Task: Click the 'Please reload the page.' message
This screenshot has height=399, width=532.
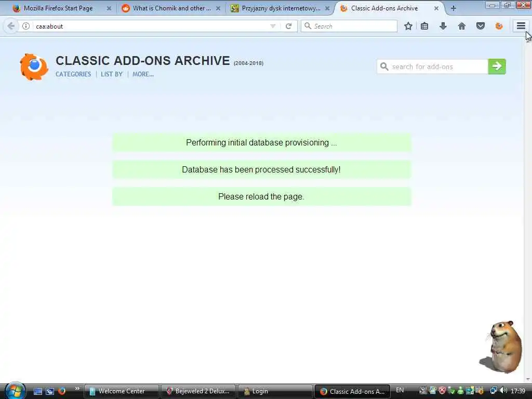Action: [261, 197]
